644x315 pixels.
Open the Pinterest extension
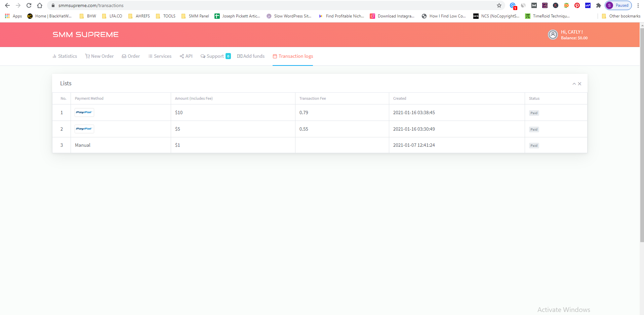(577, 5)
